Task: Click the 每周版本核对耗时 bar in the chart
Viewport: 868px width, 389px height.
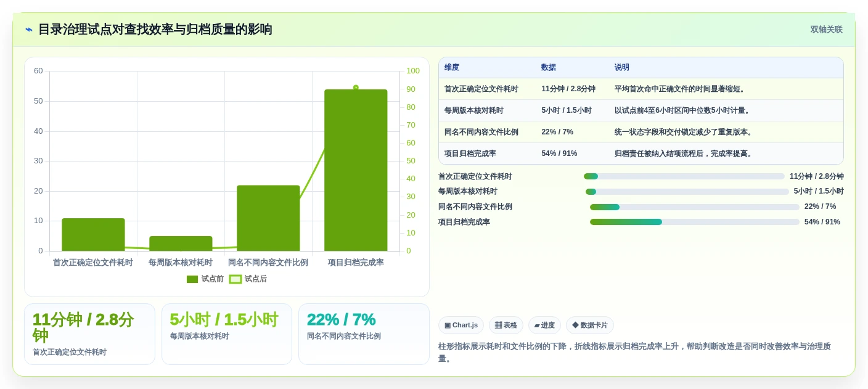Action: (181, 244)
